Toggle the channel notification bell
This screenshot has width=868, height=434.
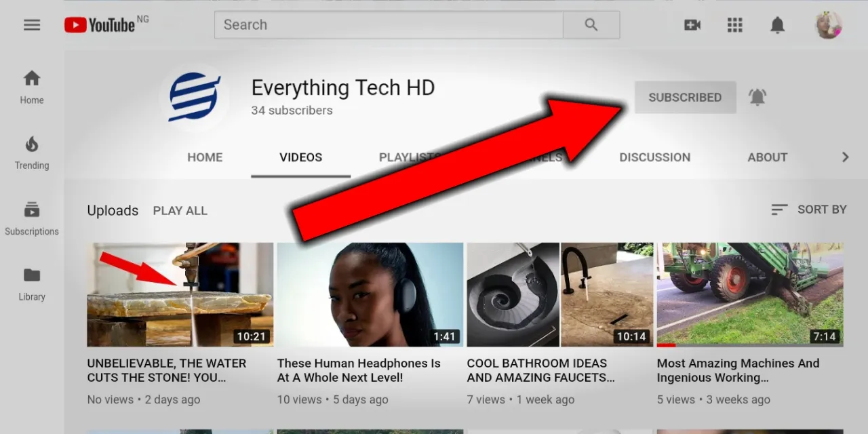[x=757, y=97]
